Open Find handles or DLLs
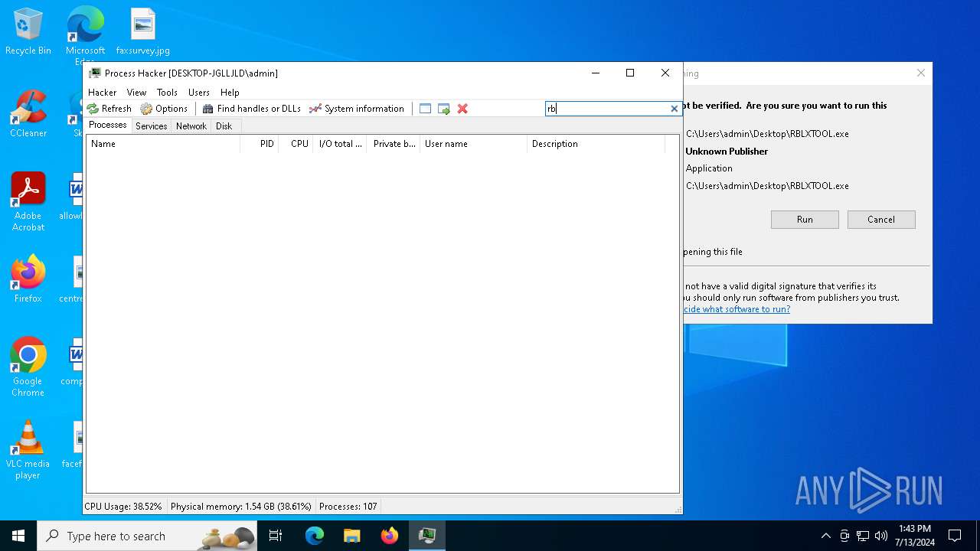Viewport: 980px width, 551px height. coord(251,109)
